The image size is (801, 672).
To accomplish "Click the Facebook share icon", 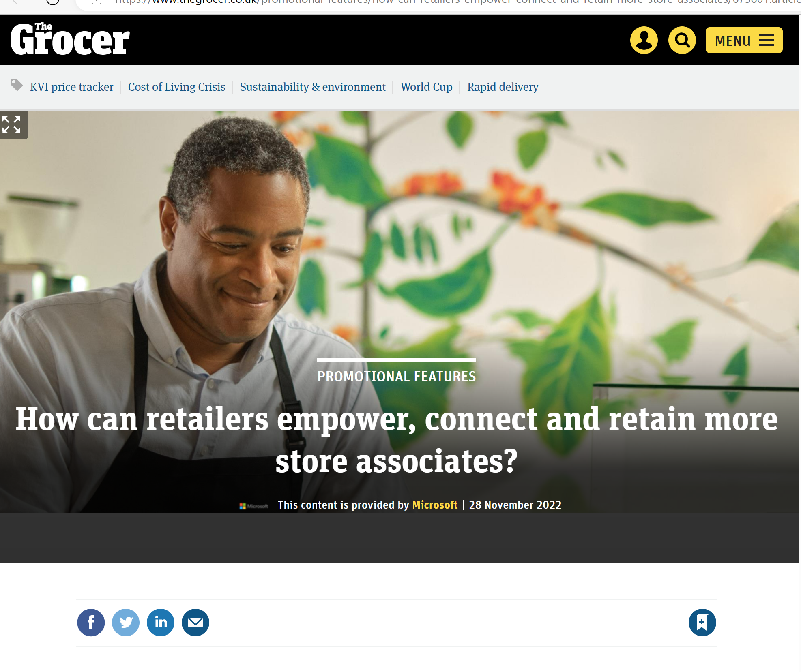I will pyautogui.click(x=91, y=623).
